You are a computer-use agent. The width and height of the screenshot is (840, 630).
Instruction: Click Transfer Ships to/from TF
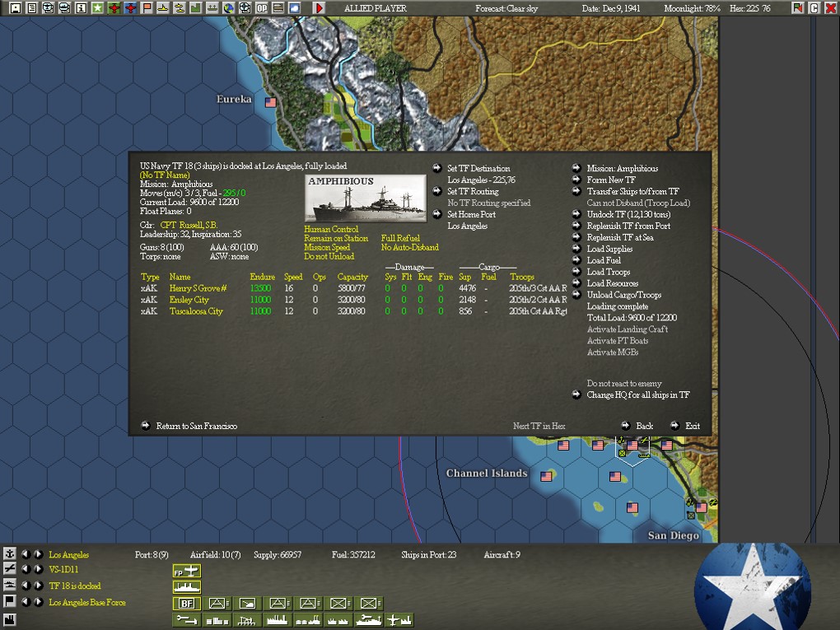click(x=632, y=191)
